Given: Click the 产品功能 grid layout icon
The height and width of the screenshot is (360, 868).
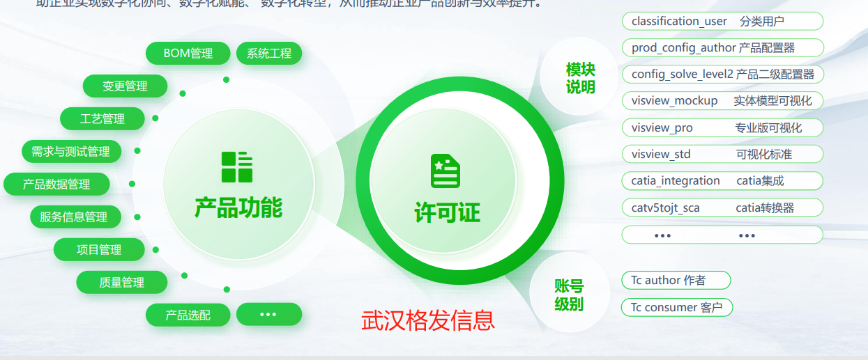Looking at the screenshot, I should pos(237,167).
